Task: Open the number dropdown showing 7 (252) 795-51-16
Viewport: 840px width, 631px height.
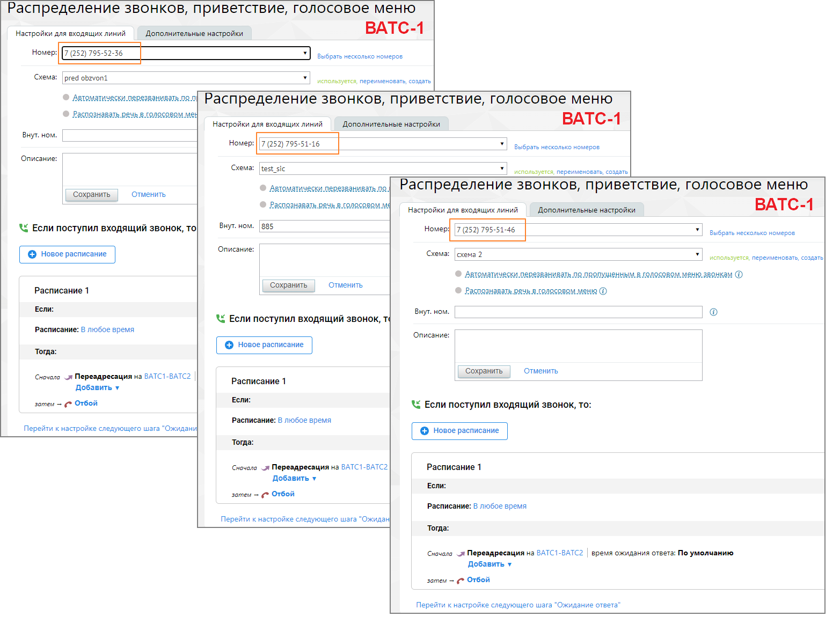Action: coord(383,144)
